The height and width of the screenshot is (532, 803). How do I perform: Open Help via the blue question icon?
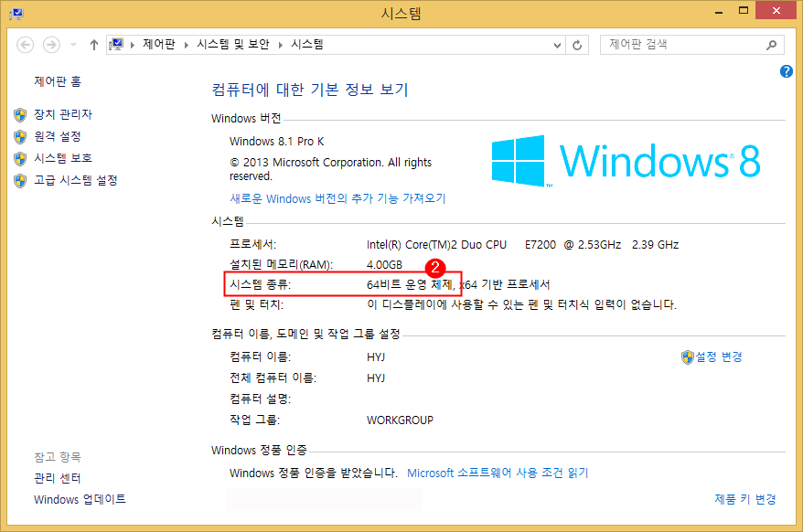point(787,71)
